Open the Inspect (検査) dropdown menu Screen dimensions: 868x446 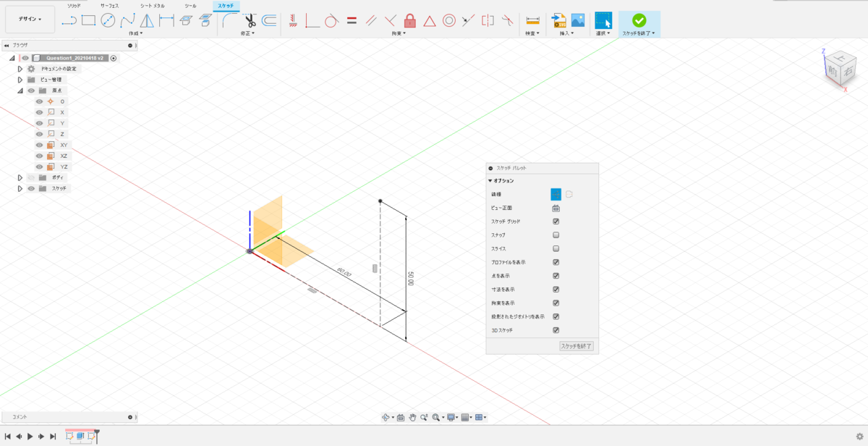[x=533, y=33]
